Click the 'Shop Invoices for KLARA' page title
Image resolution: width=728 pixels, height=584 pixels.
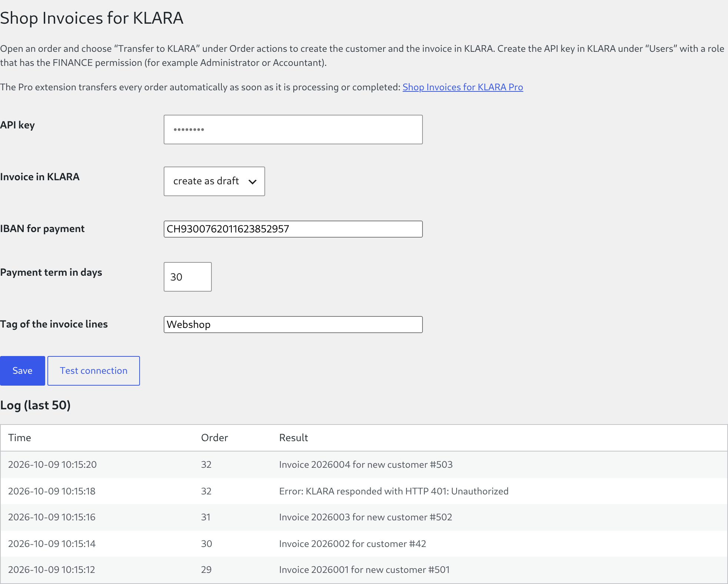[92, 18]
